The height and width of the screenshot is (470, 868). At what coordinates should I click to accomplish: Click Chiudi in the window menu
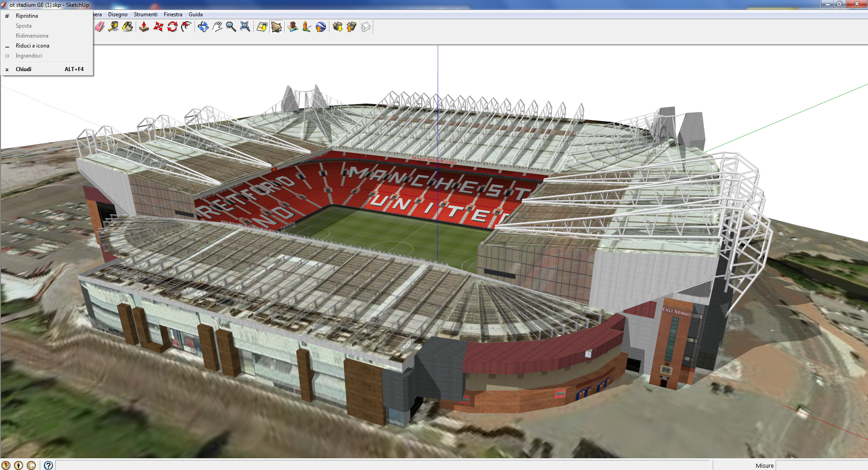tap(24, 69)
